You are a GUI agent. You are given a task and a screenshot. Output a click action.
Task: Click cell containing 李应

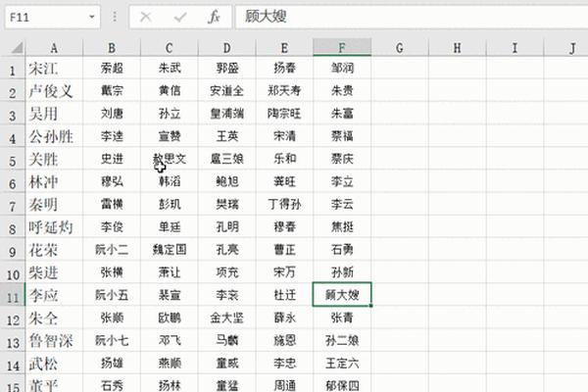(54, 295)
